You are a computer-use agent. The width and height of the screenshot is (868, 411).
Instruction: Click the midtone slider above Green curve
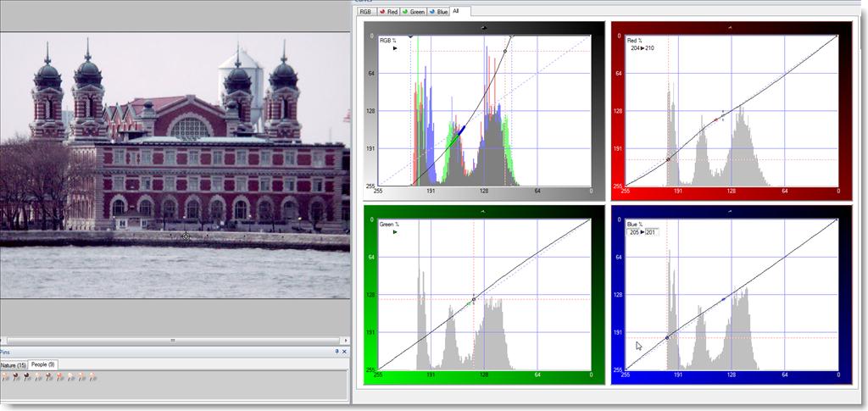pyautogui.click(x=484, y=211)
